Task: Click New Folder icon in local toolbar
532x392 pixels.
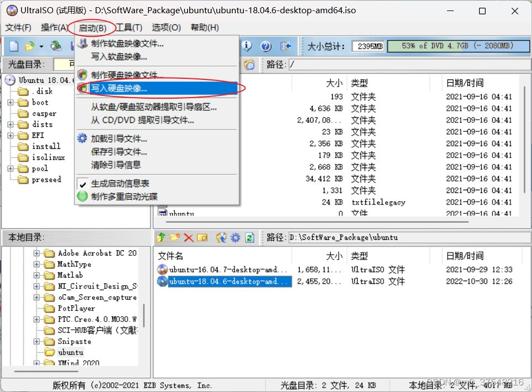Action: (x=175, y=238)
